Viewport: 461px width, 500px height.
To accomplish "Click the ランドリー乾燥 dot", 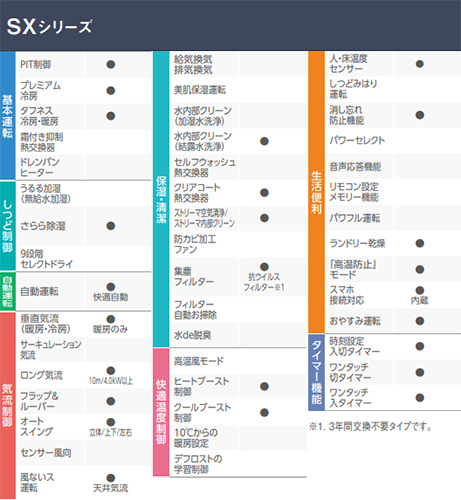I will (x=420, y=243).
